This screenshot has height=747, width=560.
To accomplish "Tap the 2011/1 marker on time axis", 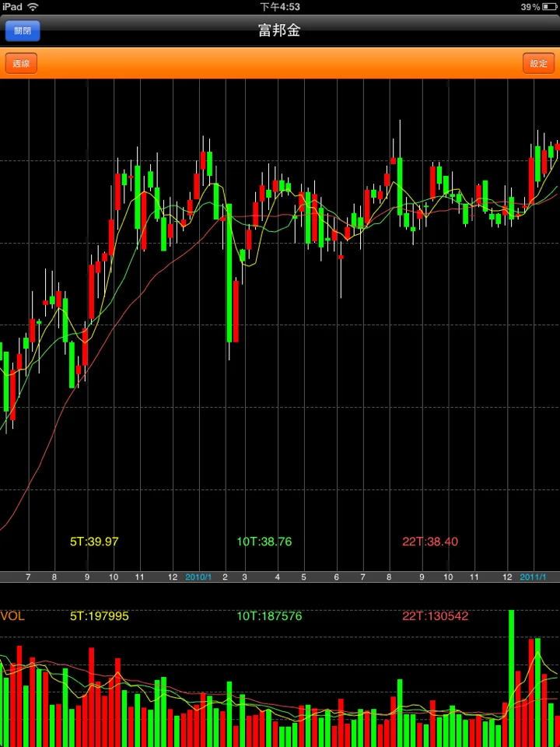I will (x=533, y=577).
